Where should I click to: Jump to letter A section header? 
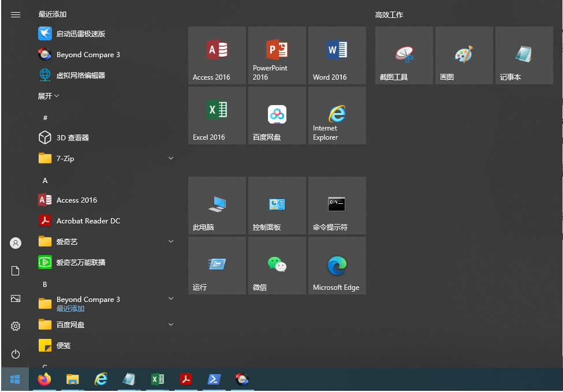click(44, 180)
